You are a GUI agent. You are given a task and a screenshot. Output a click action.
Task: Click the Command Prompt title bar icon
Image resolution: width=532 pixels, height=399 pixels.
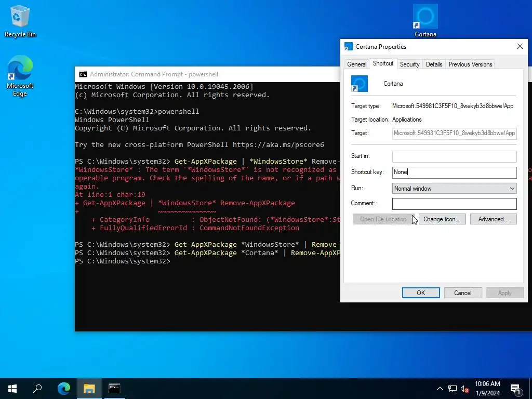tap(83, 74)
